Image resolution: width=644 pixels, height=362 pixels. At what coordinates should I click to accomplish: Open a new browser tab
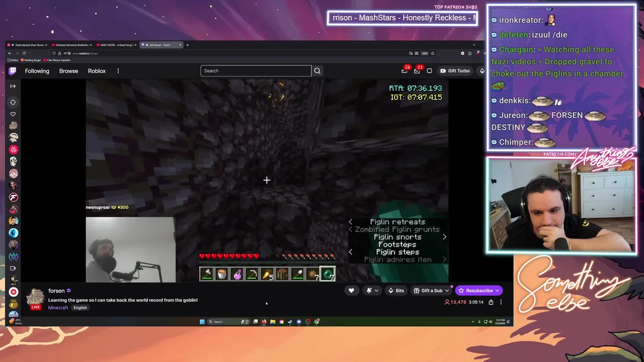tap(188, 45)
